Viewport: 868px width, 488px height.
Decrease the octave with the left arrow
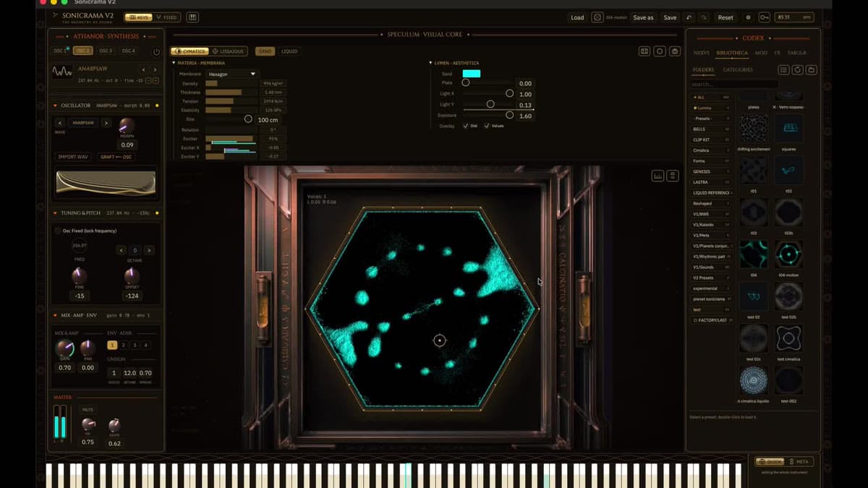(x=122, y=250)
